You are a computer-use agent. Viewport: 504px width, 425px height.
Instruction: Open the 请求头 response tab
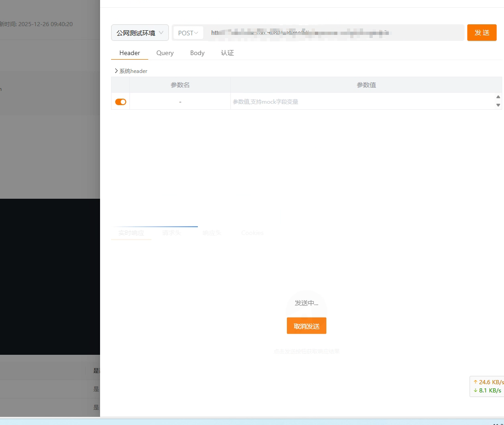point(172,233)
